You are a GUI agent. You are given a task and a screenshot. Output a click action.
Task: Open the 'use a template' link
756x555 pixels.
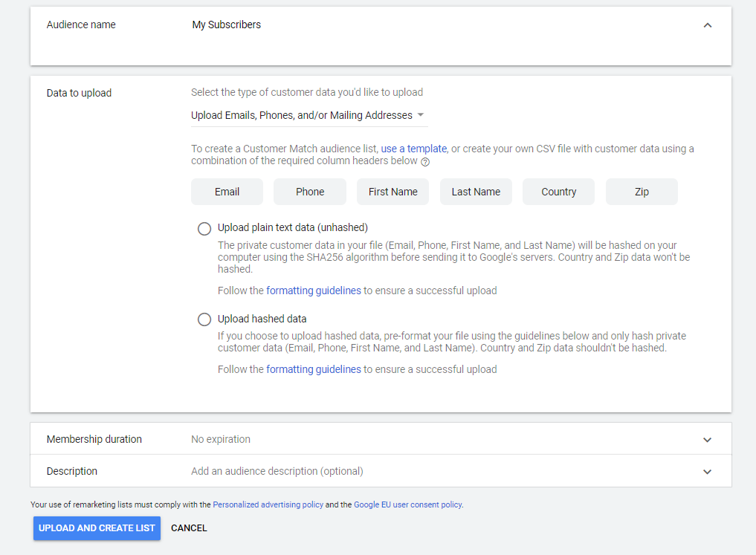(x=413, y=149)
